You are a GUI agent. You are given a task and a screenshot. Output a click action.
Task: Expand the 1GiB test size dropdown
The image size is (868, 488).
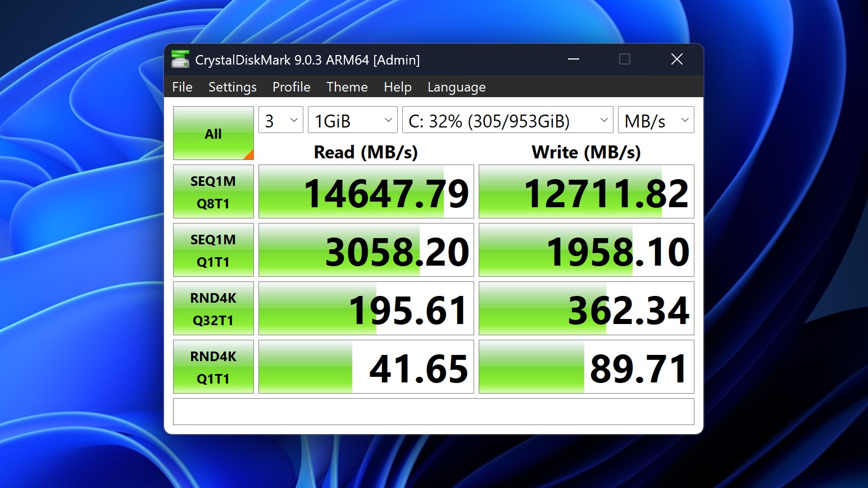(353, 120)
